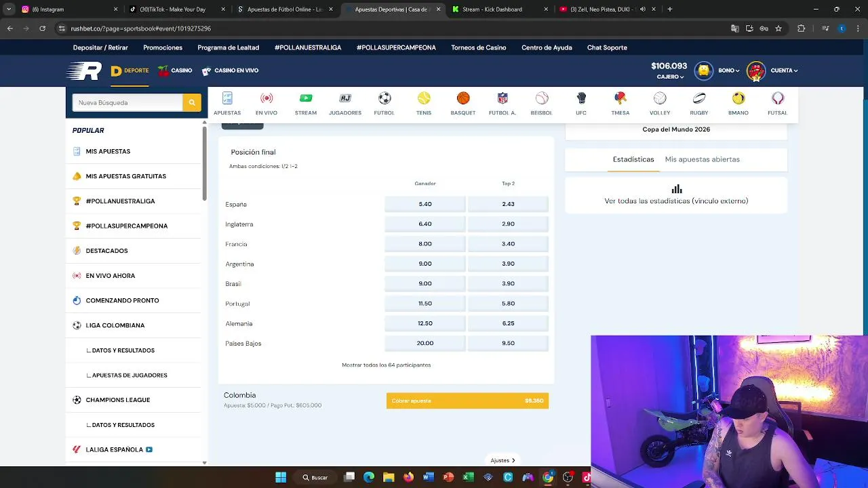Open Mis apuestas abiertas tab
Viewport: 868px width, 488px height.
(x=702, y=159)
